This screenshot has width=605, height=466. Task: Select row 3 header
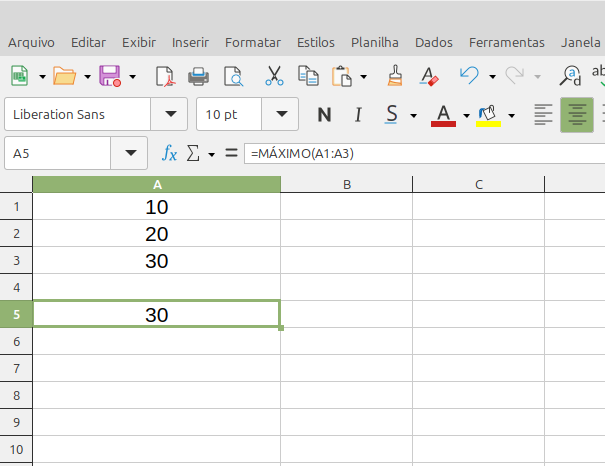(x=16, y=261)
